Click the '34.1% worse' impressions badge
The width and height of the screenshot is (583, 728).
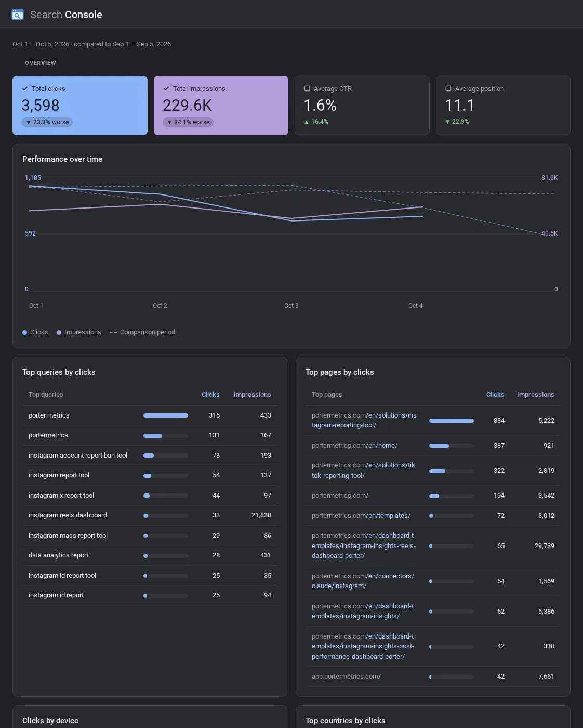[x=188, y=122]
